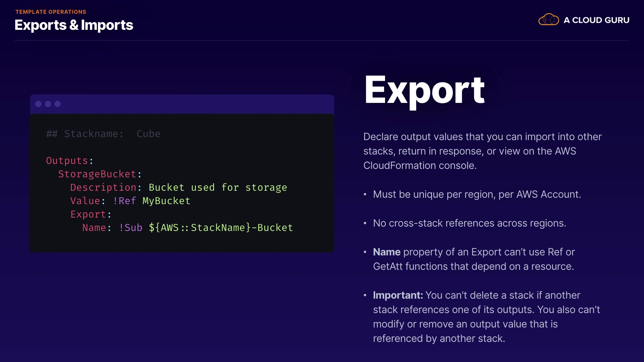Click the Export: key in code block

tap(91, 214)
